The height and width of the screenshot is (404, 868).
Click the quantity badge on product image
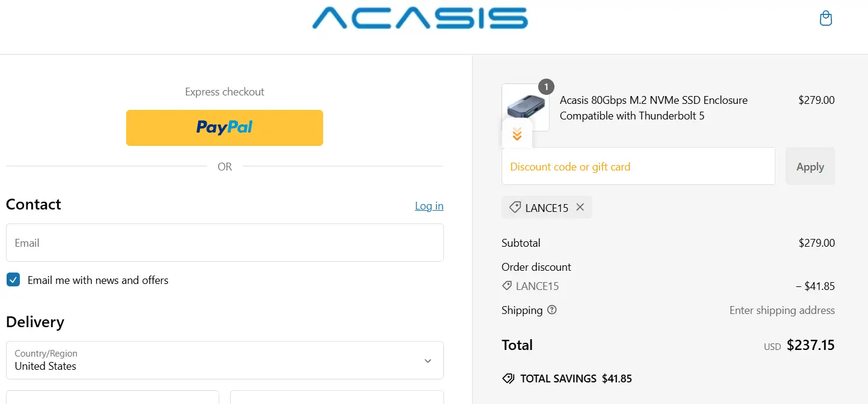[x=546, y=87]
